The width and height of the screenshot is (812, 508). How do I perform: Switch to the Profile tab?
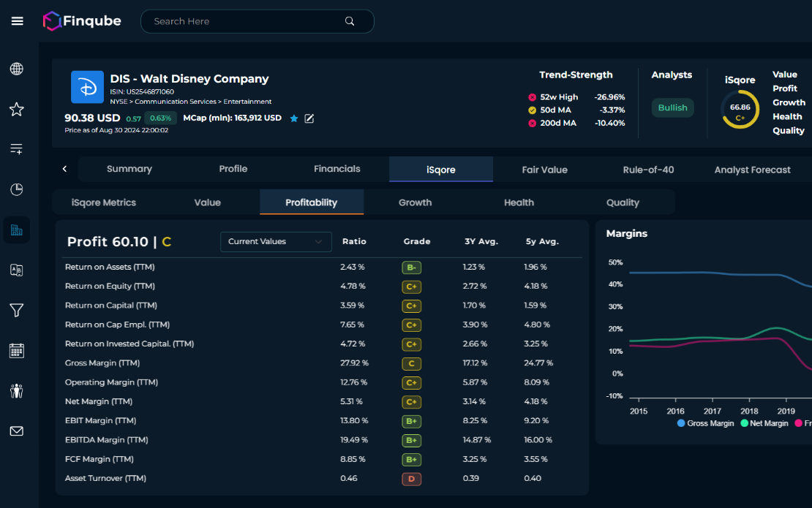[x=233, y=169]
